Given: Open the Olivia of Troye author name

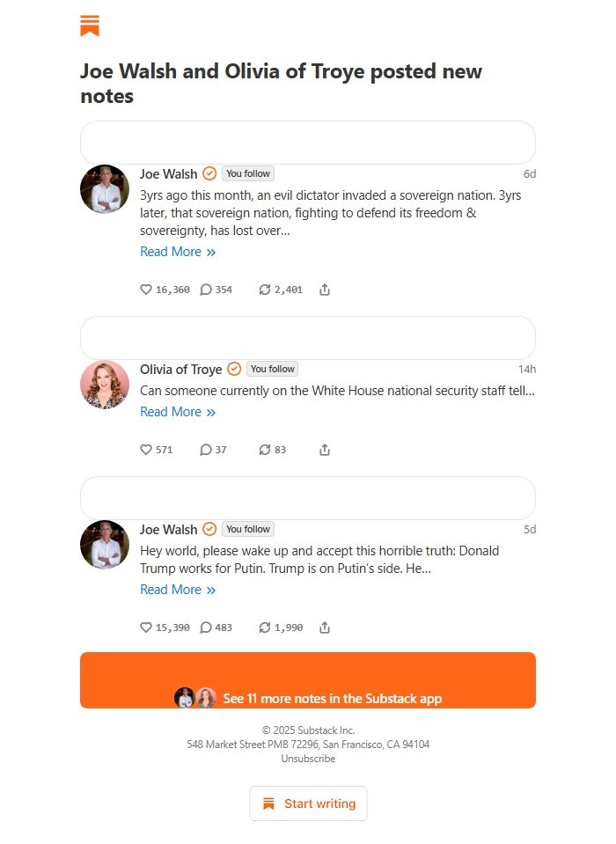Looking at the screenshot, I should click(180, 370).
